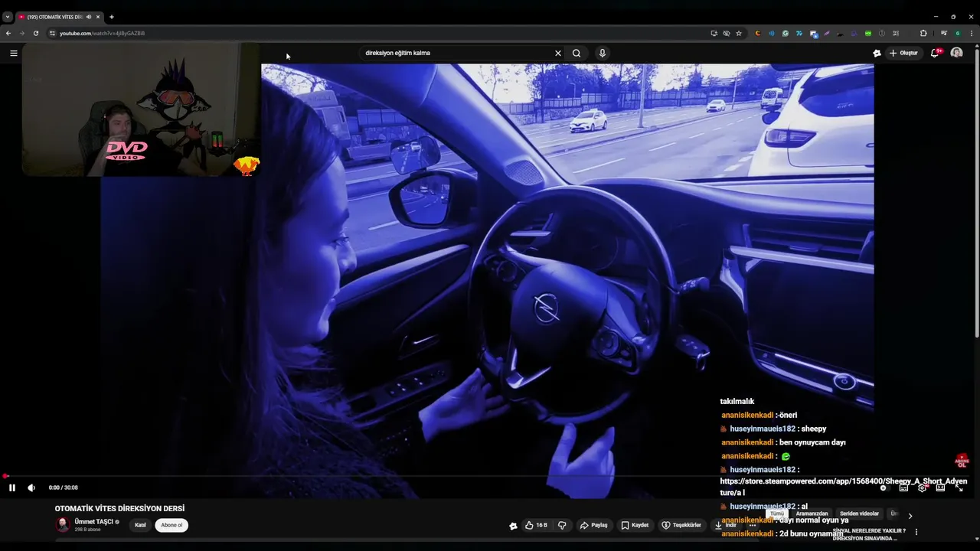Open the Chrome three-dot menu
This screenshot has width=980, height=551.
tap(972, 33)
